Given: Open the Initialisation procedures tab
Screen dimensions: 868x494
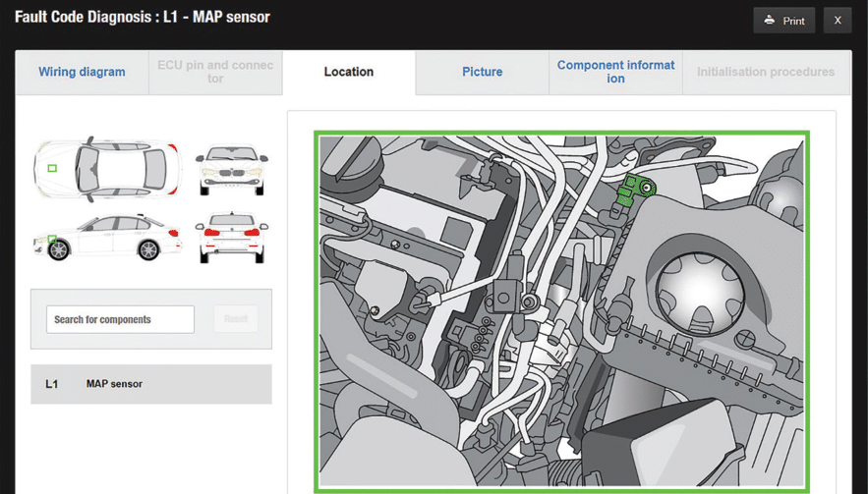Looking at the screenshot, I should (766, 72).
